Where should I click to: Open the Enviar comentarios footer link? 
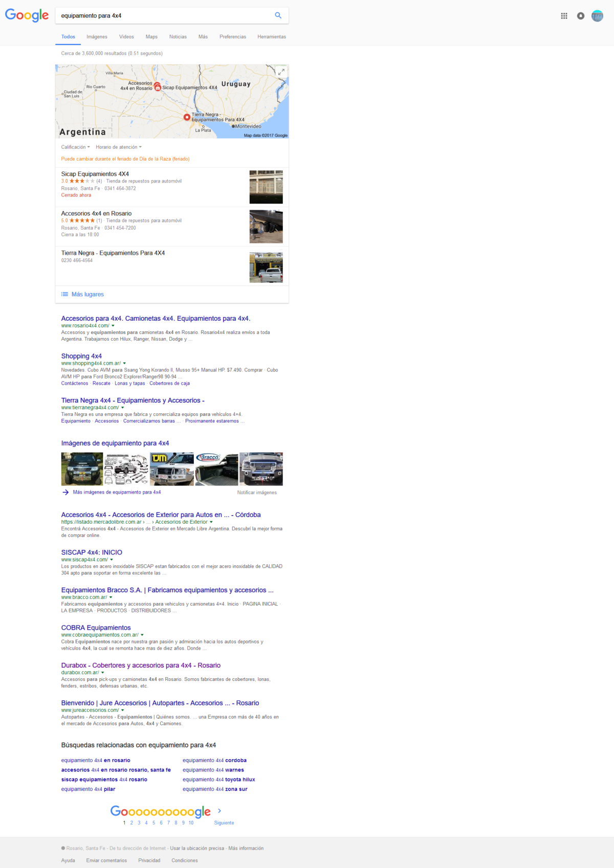[x=106, y=860]
